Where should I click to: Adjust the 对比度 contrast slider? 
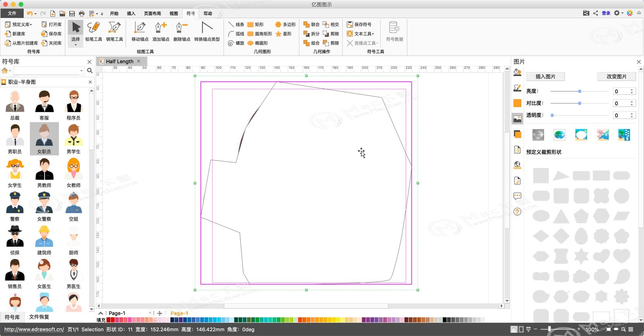click(x=579, y=103)
